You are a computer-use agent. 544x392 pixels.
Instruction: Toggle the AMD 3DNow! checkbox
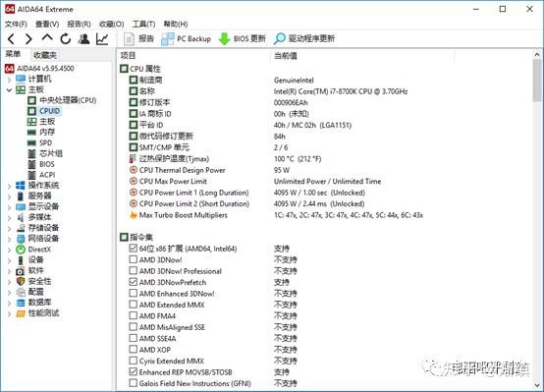(x=133, y=259)
